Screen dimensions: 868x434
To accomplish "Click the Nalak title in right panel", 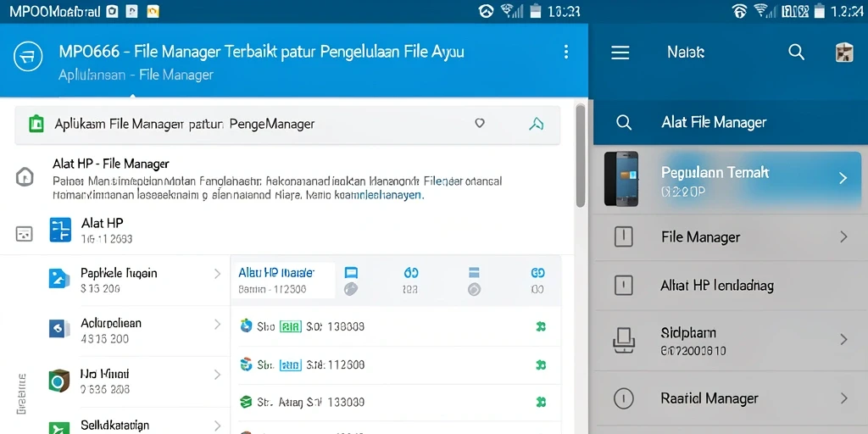I will click(686, 53).
